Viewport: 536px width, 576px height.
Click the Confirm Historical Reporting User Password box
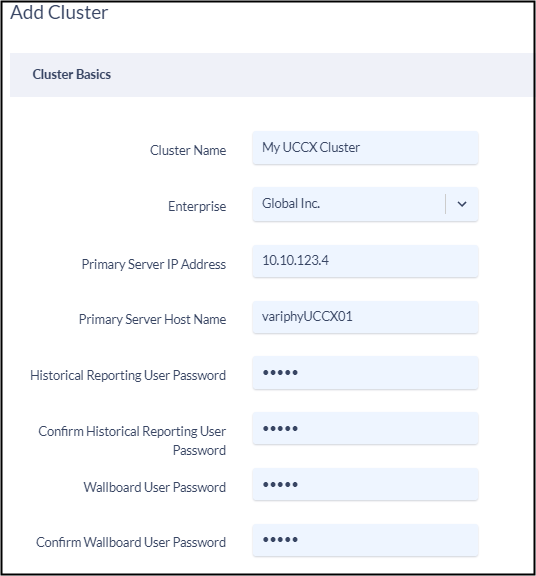[x=365, y=428]
